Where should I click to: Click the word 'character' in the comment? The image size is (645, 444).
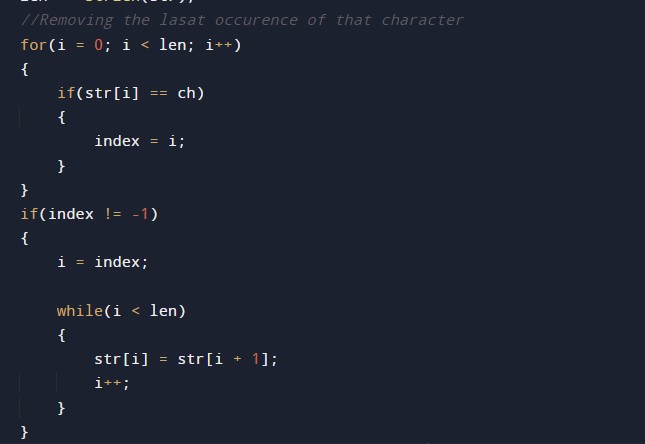pos(422,20)
